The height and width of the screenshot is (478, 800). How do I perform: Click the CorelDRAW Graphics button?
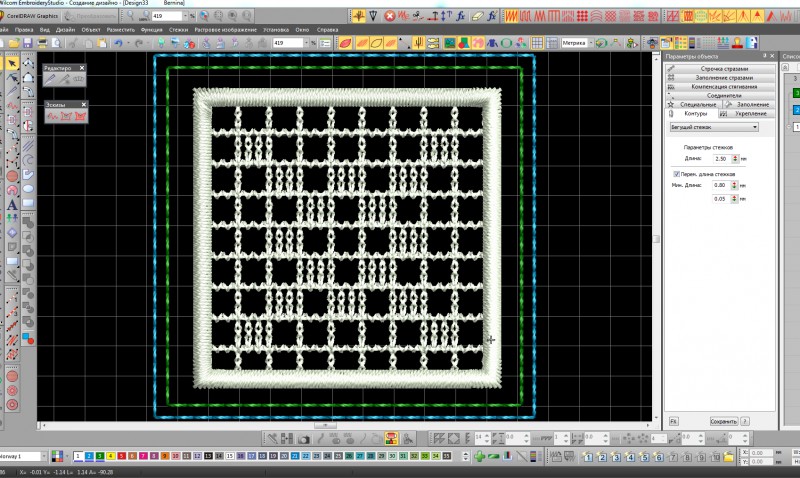(x=29, y=16)
